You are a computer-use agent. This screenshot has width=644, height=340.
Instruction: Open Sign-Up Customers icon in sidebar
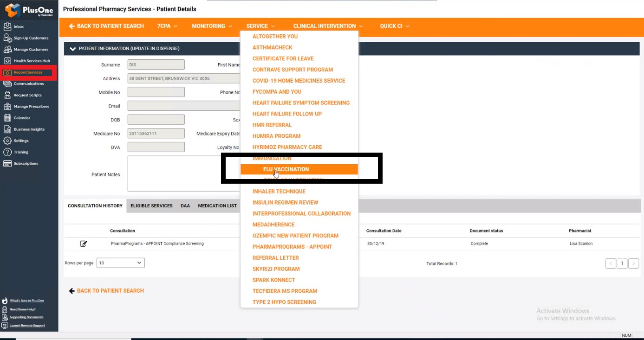pyautogui.click(x=7, y=38)
